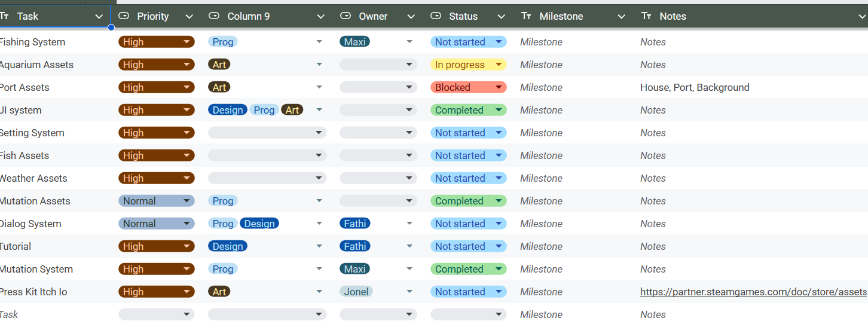Open empty Owner dropdown for UI system row

(x=409, y=110)
